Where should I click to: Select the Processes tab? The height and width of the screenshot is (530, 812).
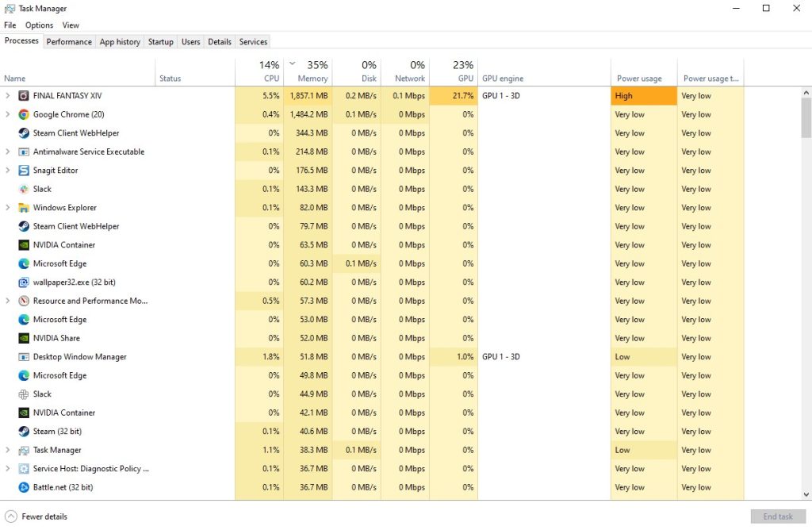(x=21, y=40)
